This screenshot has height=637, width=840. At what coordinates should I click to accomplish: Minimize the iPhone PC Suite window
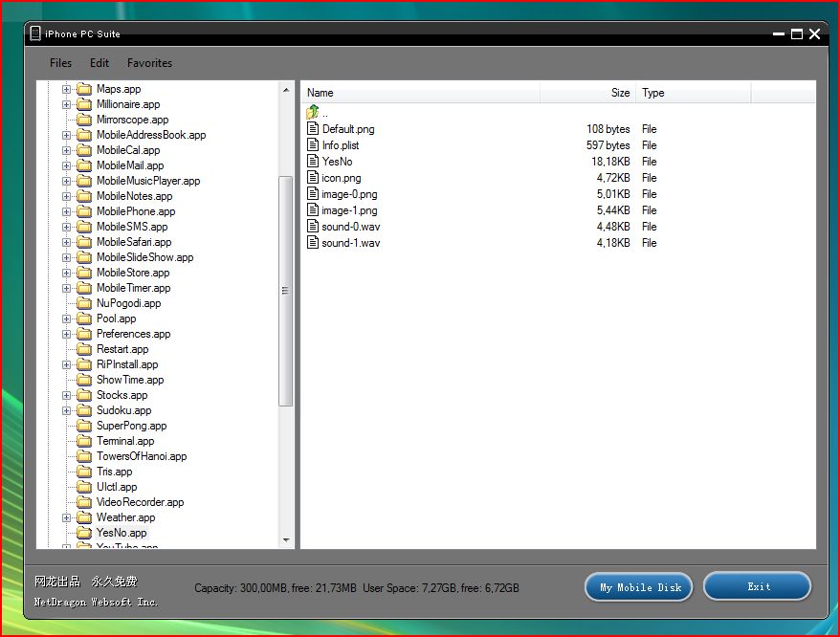tap(779, 33)
